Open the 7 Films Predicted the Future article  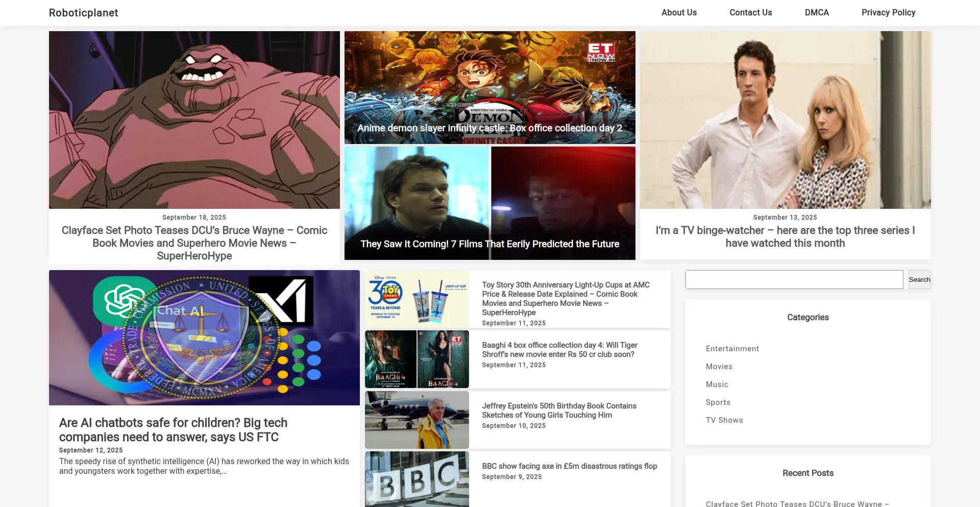[489, 244]
